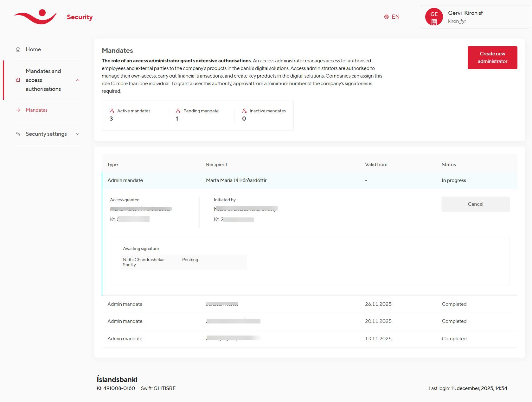The image size is (532, 402).
Task: Expand the mandate row dated 26.11.2025
Action: click(310, 304)
